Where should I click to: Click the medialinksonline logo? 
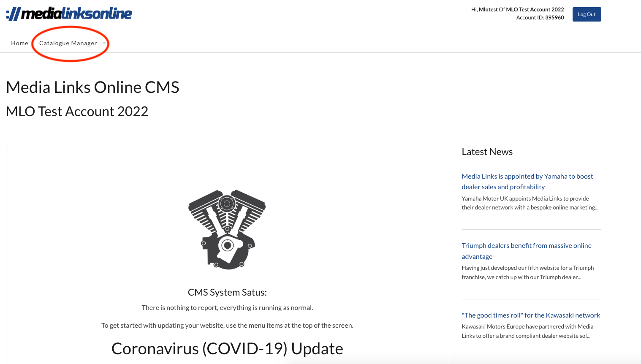click(x=68, y=13)
